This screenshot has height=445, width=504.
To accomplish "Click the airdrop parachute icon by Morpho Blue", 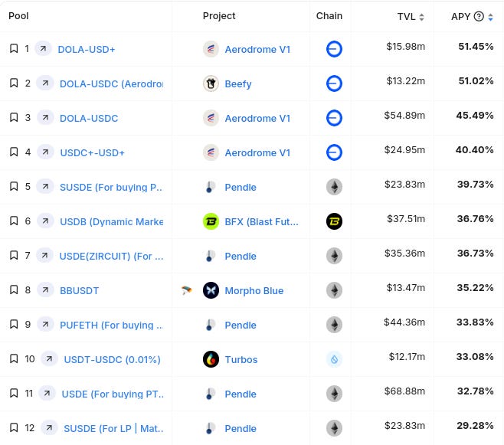I will (186, 290).
